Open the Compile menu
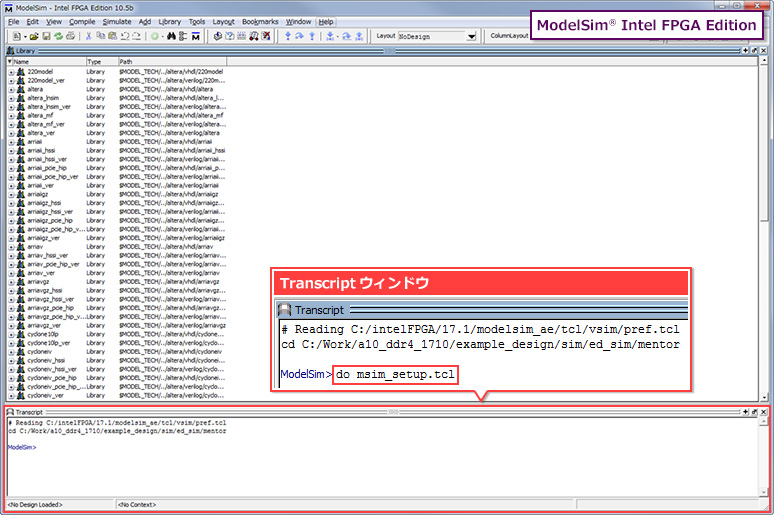The height and width of the screenshot is (515, 774). tap(83, 21)
